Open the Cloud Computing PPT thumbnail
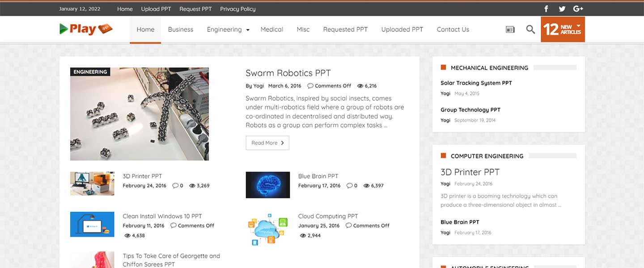The image size is (644, 268). pos(268,229)
